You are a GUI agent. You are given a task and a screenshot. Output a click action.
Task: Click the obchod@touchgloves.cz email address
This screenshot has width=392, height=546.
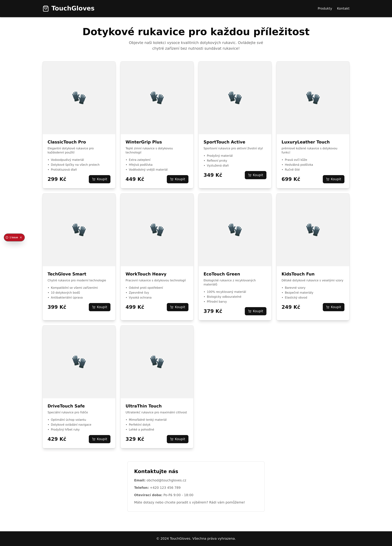pos(166,480)
